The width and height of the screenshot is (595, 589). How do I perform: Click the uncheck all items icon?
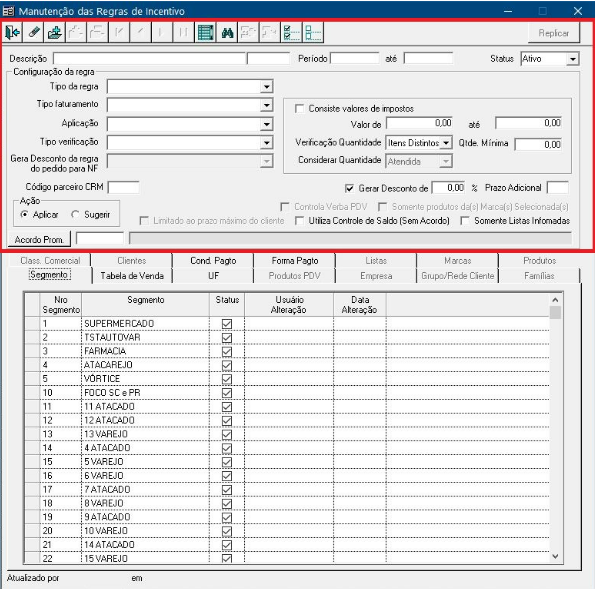point(313,33)
